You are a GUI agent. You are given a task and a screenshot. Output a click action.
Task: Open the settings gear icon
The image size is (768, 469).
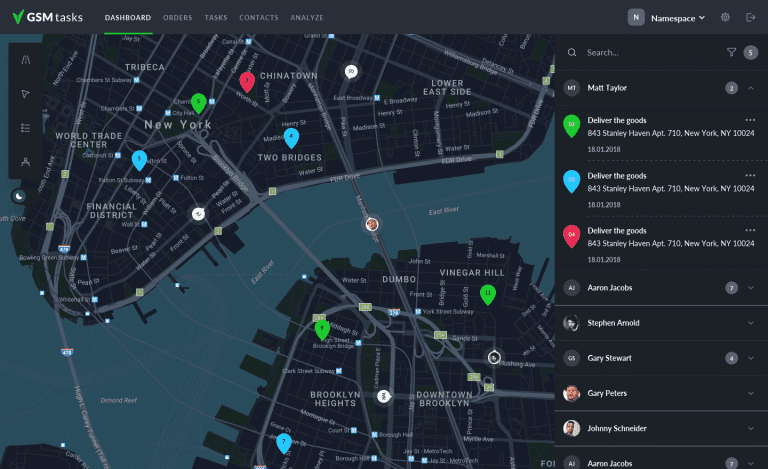click(x=725, y=17)
